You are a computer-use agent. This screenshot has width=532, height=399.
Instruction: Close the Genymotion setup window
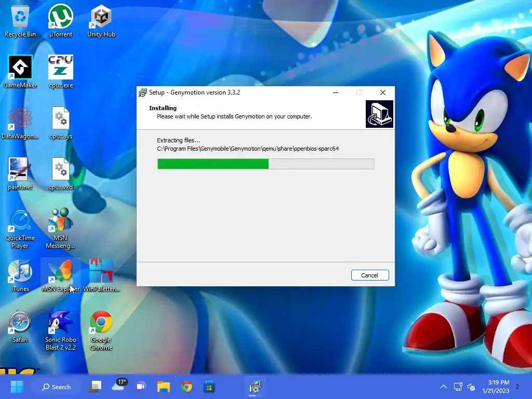click(x=383, y=92)
